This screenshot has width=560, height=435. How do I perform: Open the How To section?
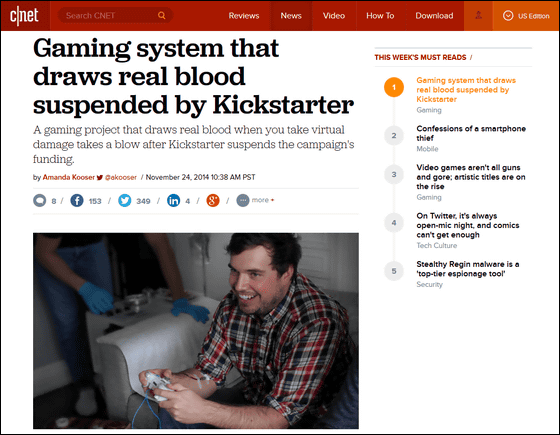click(x=380, y=16)
